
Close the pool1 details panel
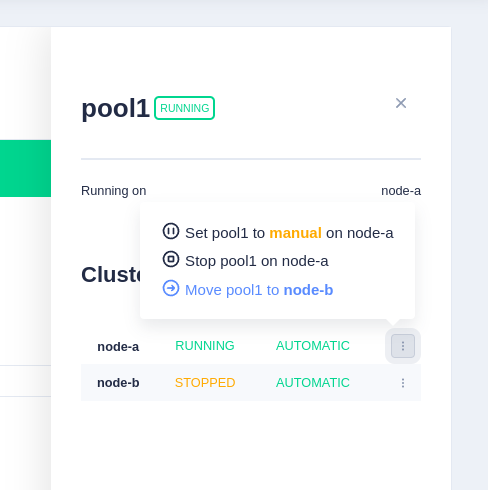(x=401, y=103)
